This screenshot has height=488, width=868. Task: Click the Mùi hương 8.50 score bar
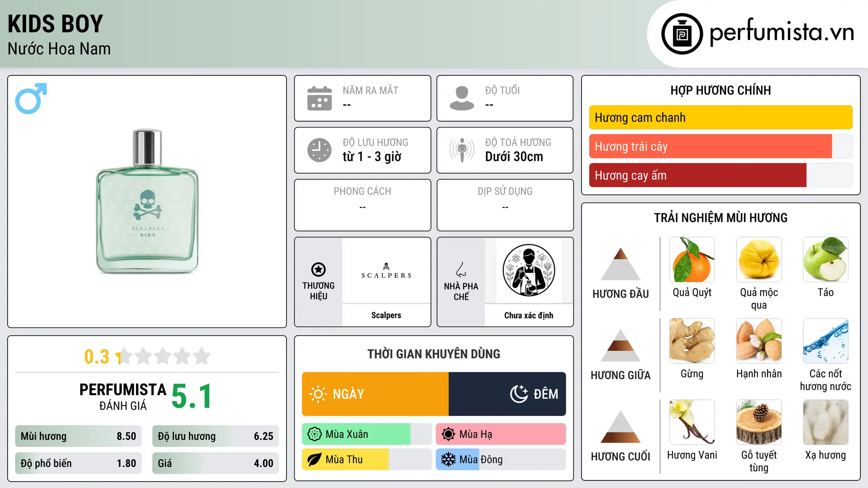coord(78,436)
